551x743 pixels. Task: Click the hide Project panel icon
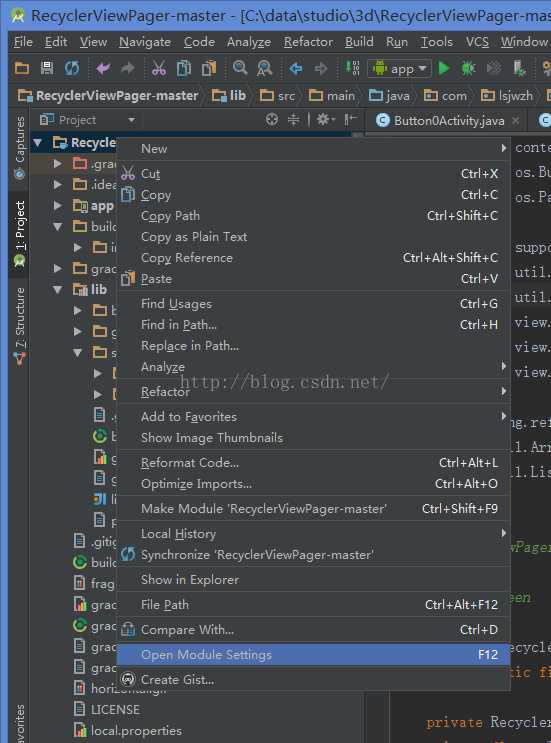[350, 119]
